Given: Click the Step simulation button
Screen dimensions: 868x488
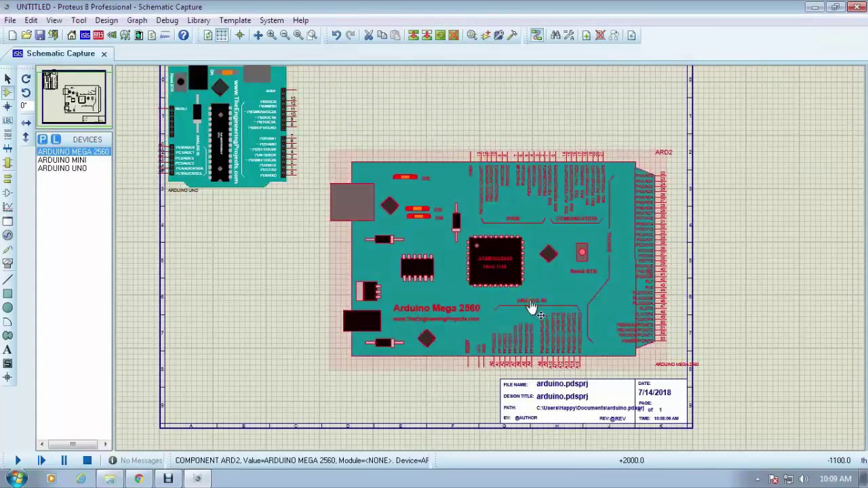Looking at the screenshot, I should pyautogui.click(x=41, y=460).
